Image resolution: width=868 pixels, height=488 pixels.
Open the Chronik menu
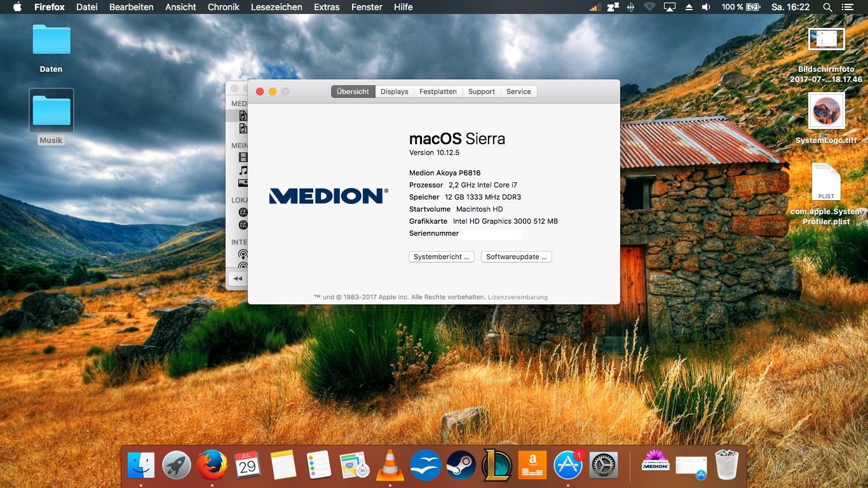click(x=224, y=7)
